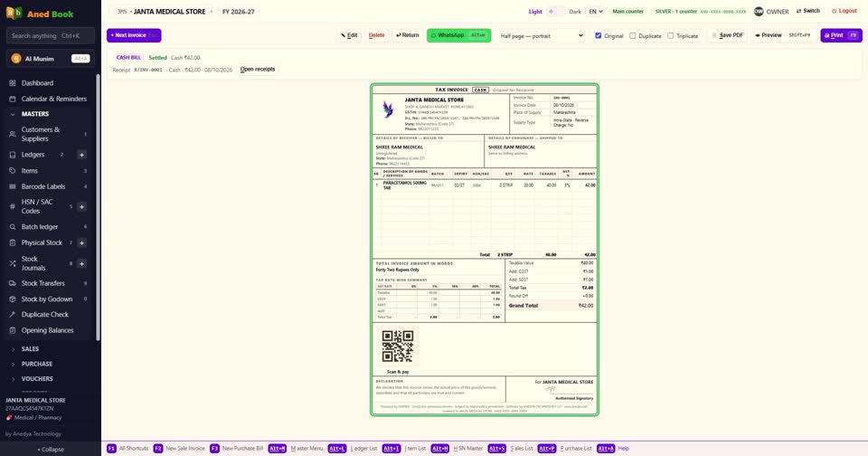Open Sales List shortcut
The width and height of the screenshot is (868, 456).
(x=510, y=448)
